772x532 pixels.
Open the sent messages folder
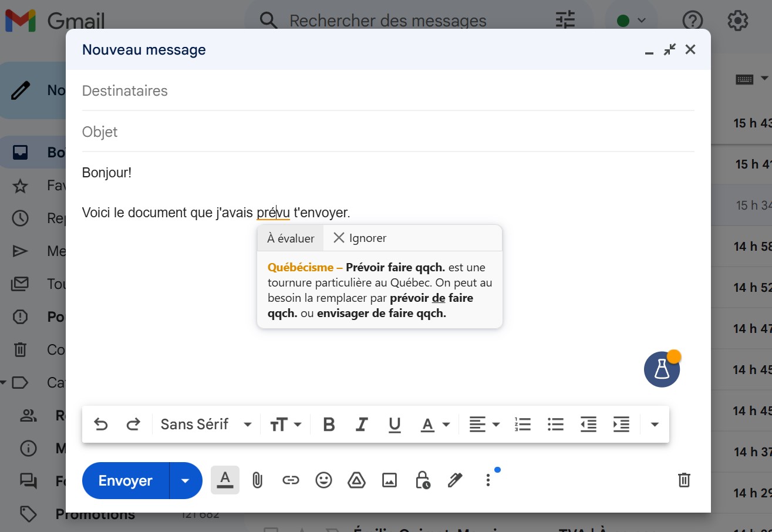tap(20, 251)
